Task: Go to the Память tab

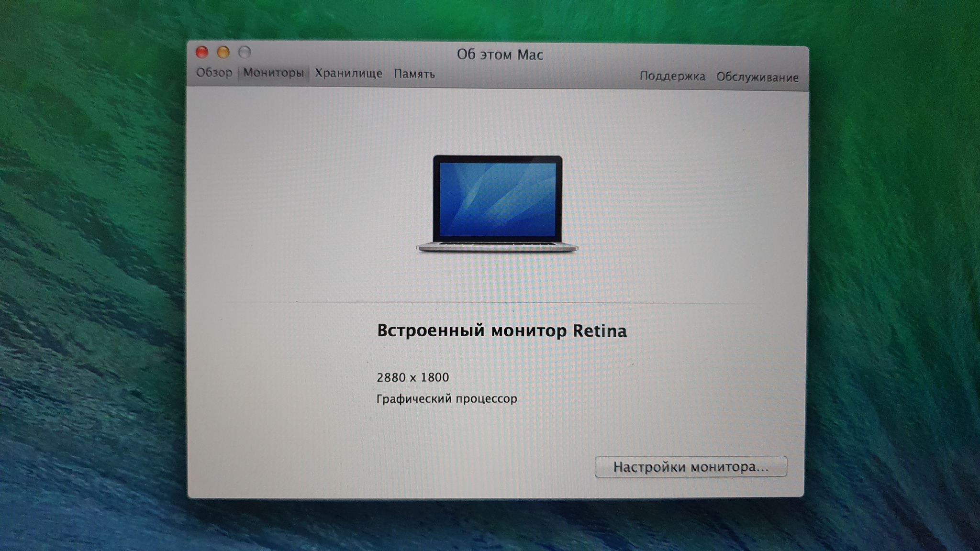Action: pyautogui.click(x=414, y=74)
